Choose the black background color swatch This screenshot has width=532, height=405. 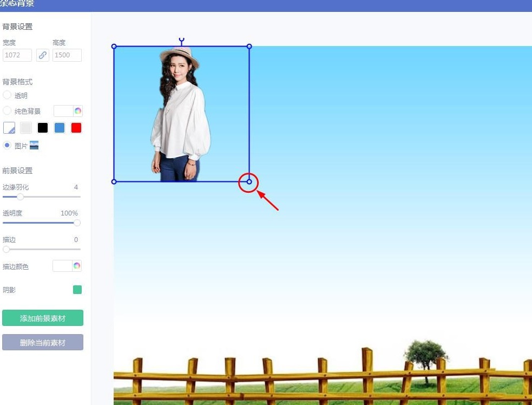point(43,128)
